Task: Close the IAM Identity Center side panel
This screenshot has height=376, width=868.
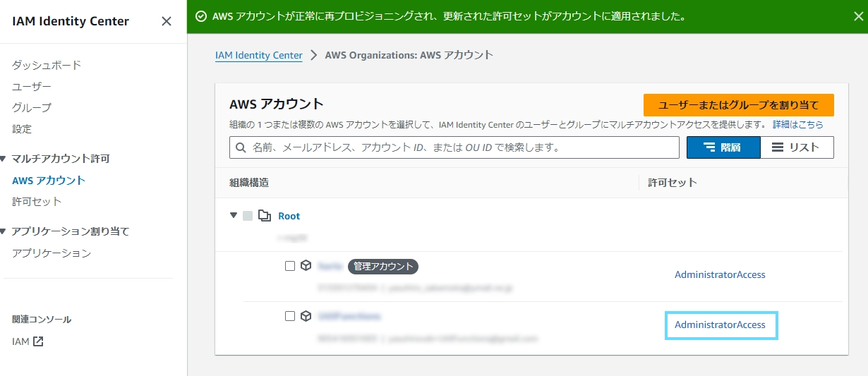Action: pos(167,21)
